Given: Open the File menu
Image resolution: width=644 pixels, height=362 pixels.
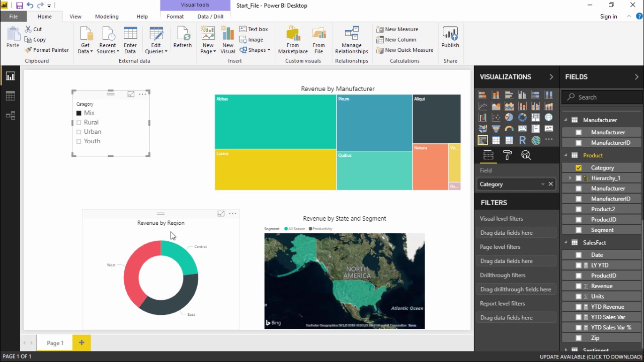Looking at the screenshot, I should [14, 17].
